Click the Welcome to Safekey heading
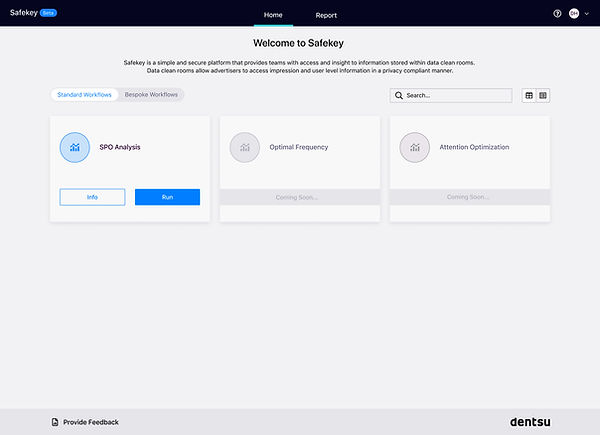This screenshot has height=435, width=600. [298, 43]
